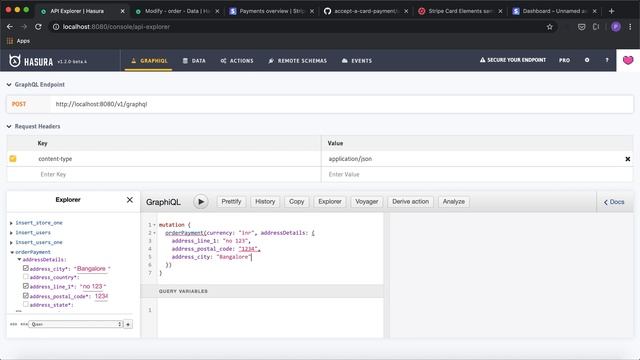The image size is (640, 360).
Task: Open the Events tab
Action: tap(357, 60)
